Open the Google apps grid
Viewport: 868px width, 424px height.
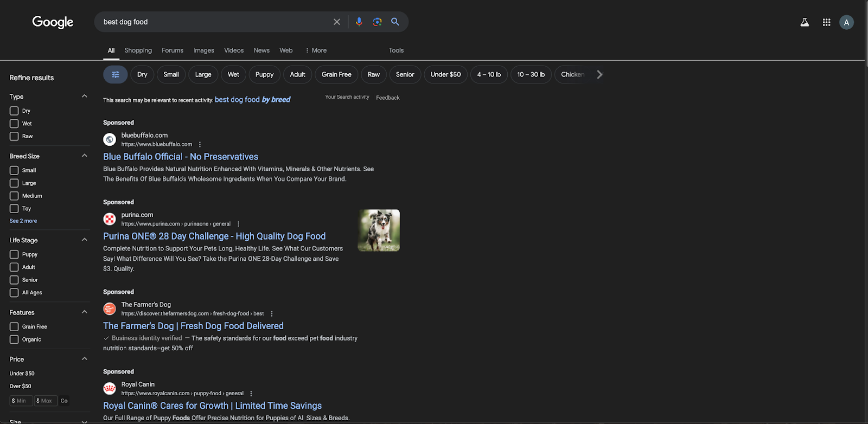pos(826,22)
